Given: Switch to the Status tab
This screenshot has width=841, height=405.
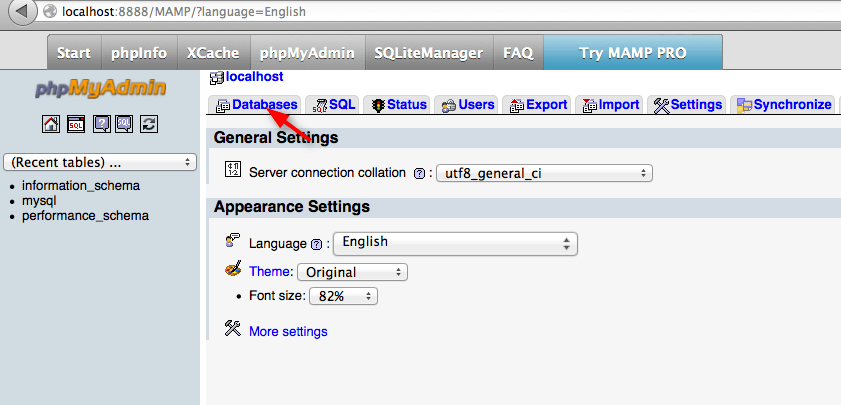Looking at the screenshot, I should pos(399,105).
